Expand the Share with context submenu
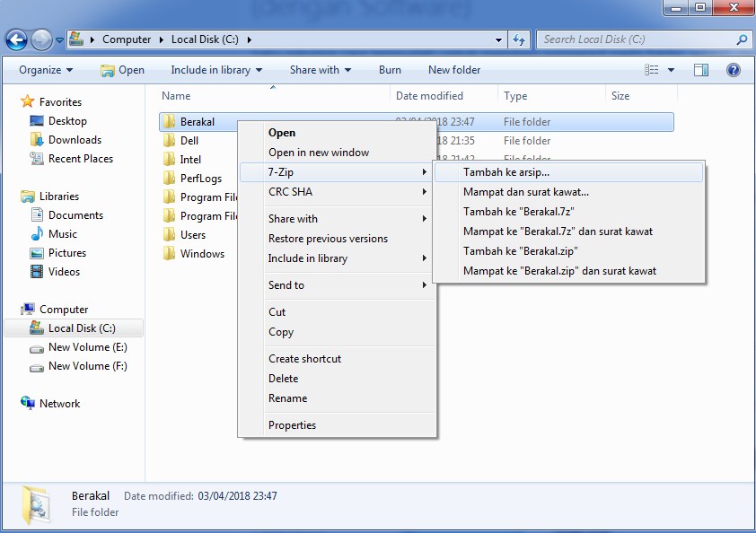Screen dimensions: 756x533 [x=338, y=219]
